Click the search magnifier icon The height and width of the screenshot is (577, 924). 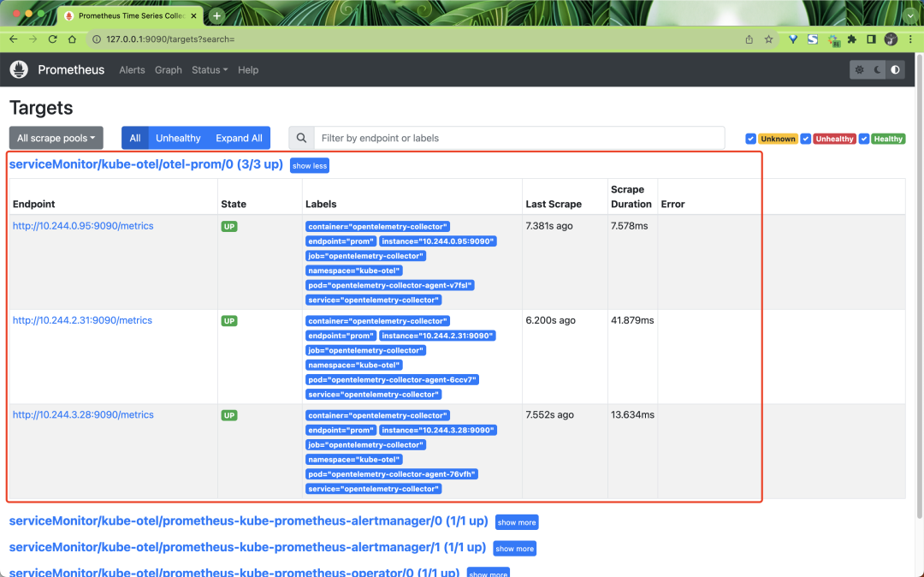tap(301, 138)
